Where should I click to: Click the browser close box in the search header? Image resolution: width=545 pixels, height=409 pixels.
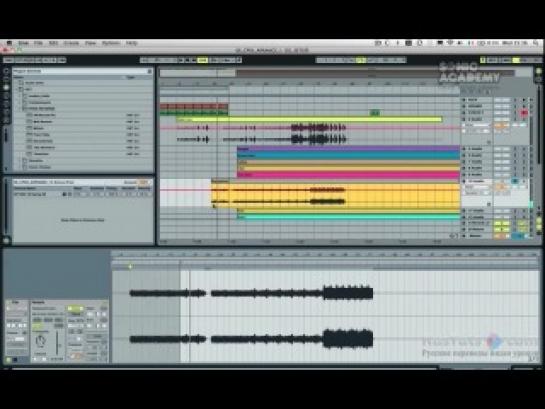pos(150,71)
